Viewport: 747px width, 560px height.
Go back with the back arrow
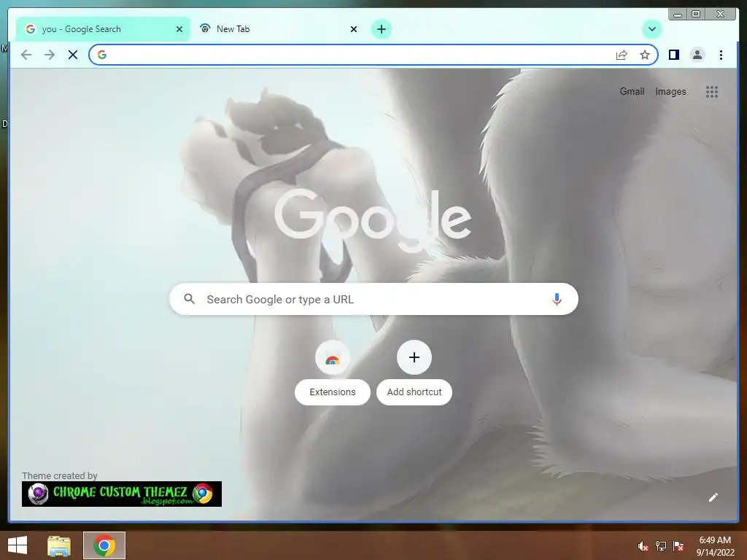coord(26,55)
